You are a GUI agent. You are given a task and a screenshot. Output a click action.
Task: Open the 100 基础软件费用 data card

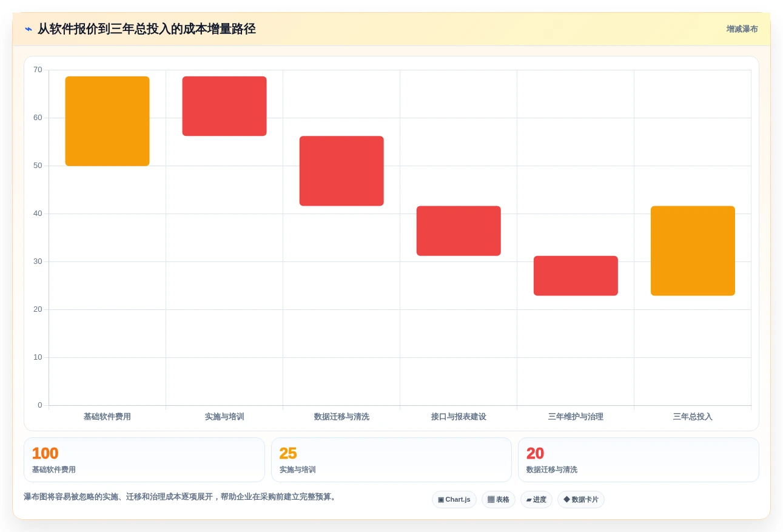pyautogui.click(x=144, y=460)
